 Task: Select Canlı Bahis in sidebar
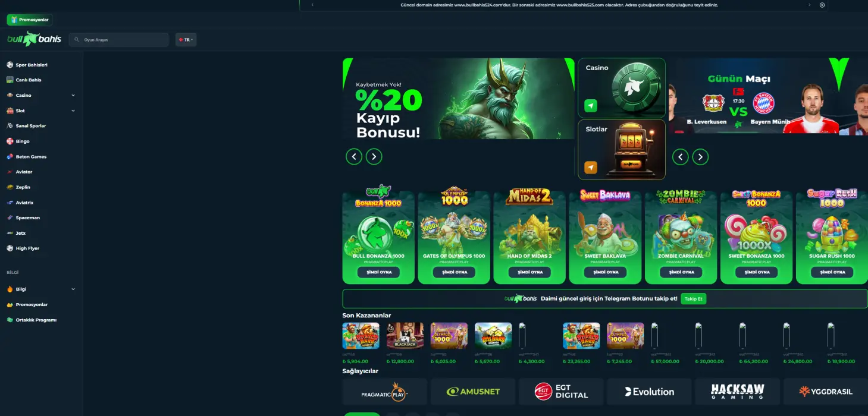[28, 80]
